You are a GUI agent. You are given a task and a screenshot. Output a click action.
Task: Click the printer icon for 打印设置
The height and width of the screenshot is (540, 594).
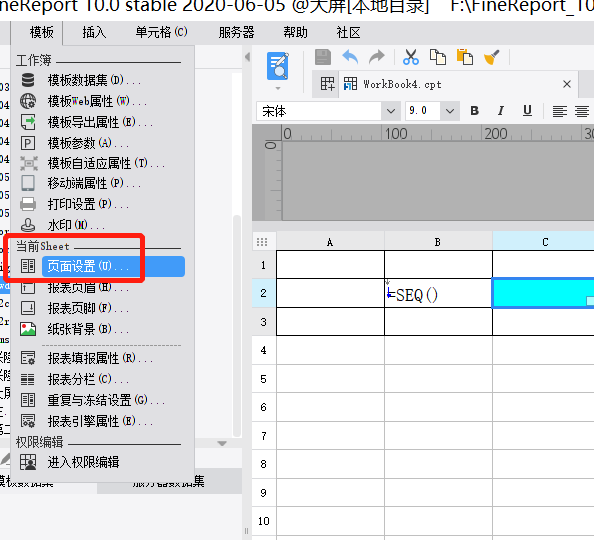[28, 204]
